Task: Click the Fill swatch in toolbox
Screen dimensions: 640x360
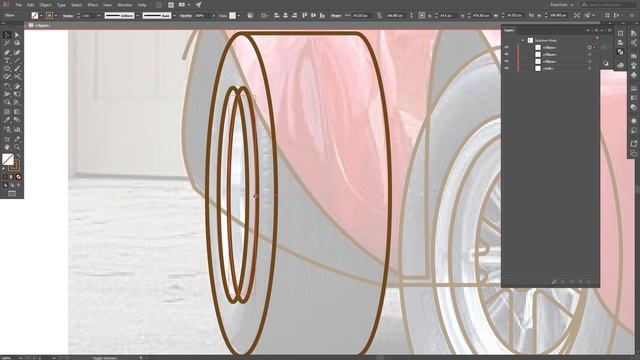Action: (8, 159)
